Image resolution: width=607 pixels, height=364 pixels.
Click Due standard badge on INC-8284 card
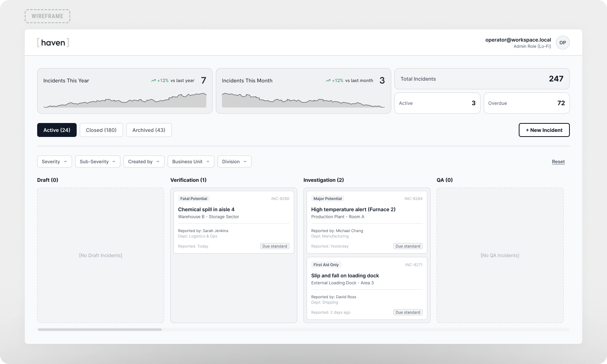[408, 246]
